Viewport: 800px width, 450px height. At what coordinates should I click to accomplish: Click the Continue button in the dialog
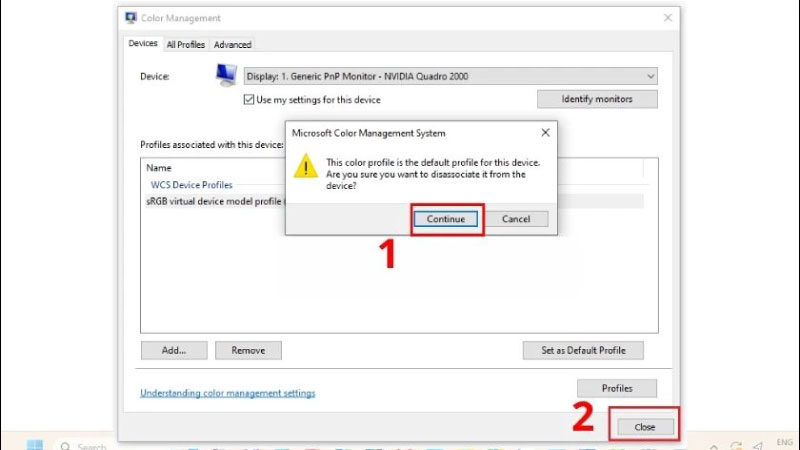click(x=446, y=219)
